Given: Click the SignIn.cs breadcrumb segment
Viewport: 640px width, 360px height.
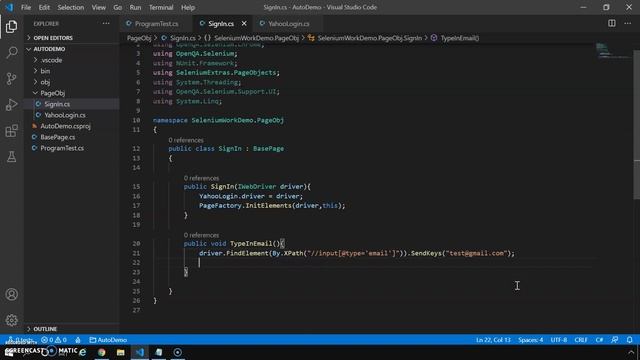Looking at the screenshot, I should pyautogui.click(x=182, y=38).
